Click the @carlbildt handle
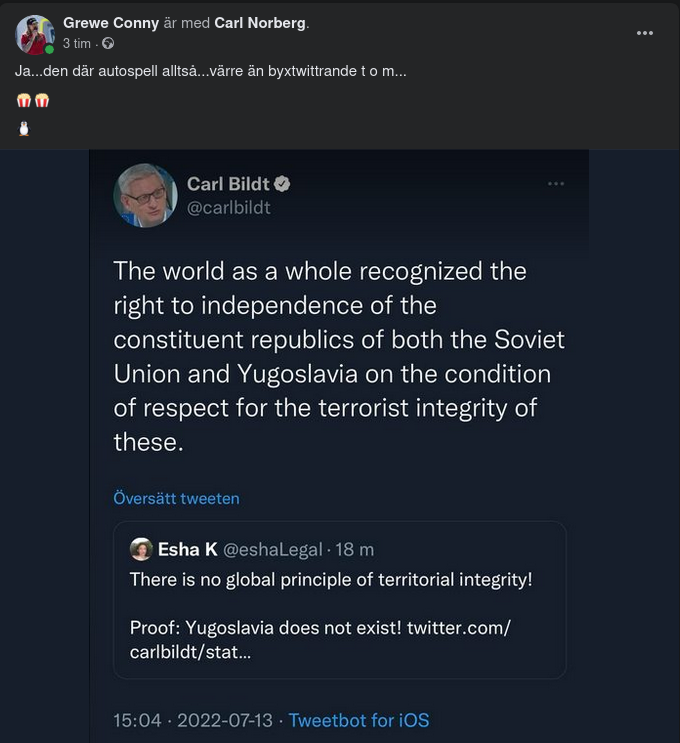Screen dimensions: 680x743 (229, 208)
